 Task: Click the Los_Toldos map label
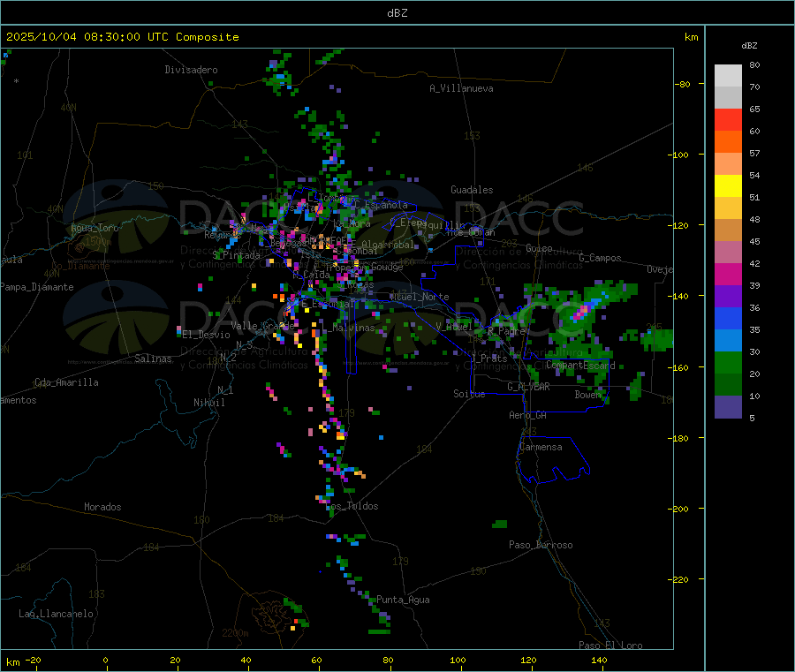click(352, 506)
